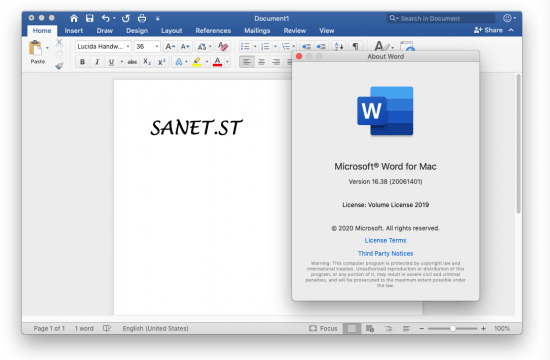Image resolution: width=550 pixels, height=360 pixels.
Task: Open underline style dropdown arrow
Action: coord(122,62)
